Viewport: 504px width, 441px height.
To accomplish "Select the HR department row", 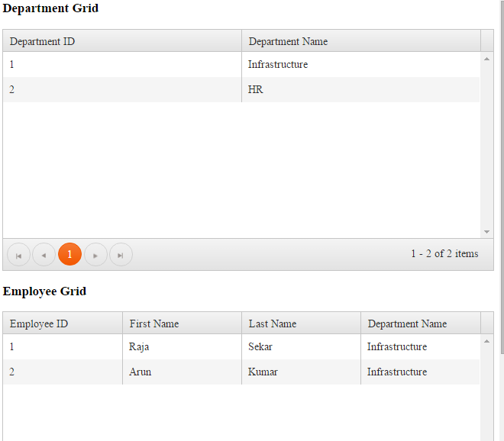I will [x=256, y=90].
